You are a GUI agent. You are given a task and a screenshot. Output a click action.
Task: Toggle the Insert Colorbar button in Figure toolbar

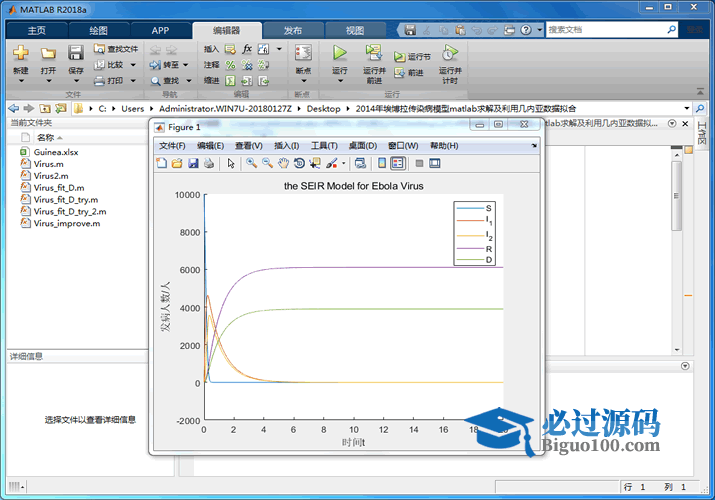[x=381, y=163]
